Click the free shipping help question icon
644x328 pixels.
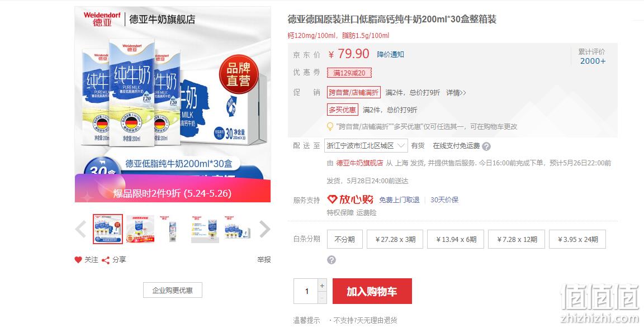pyautogui.click(x=486, y=146)
